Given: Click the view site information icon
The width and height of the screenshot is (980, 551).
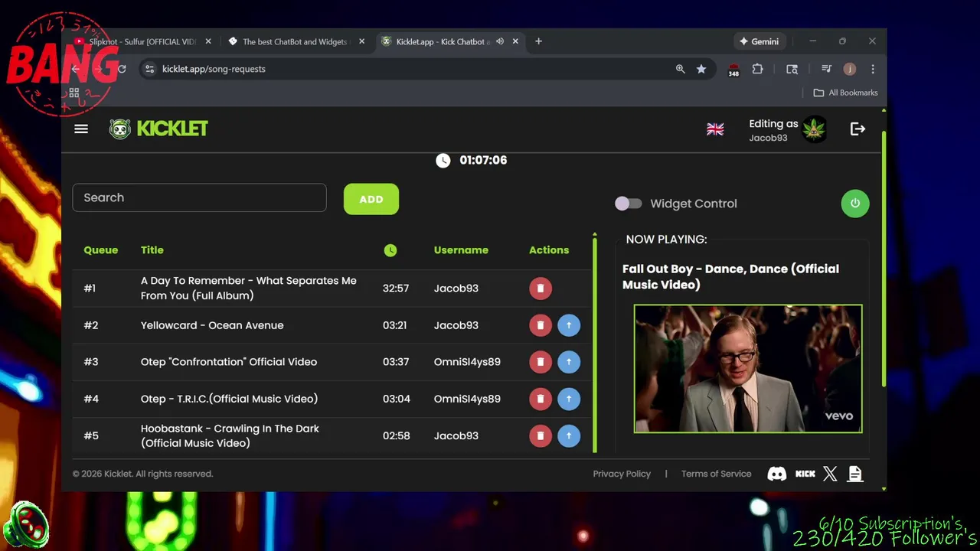Looking at the screenshot, I should (x=149, y=69).
